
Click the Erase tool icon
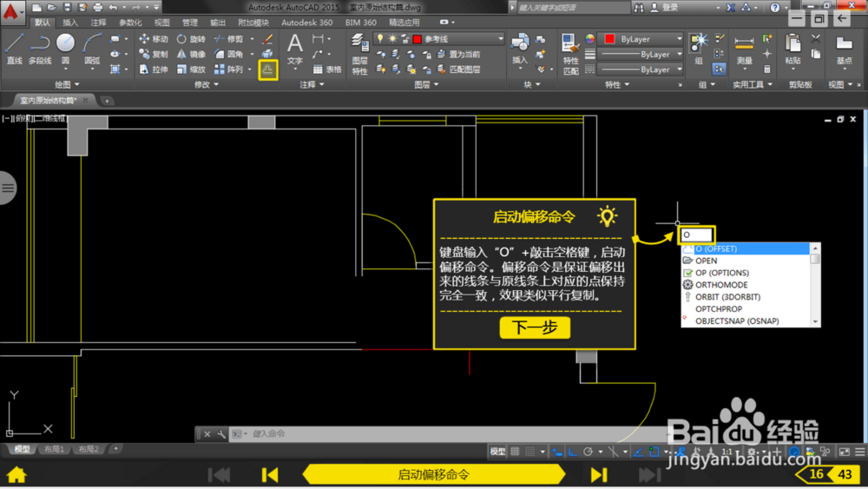(268, 39)
